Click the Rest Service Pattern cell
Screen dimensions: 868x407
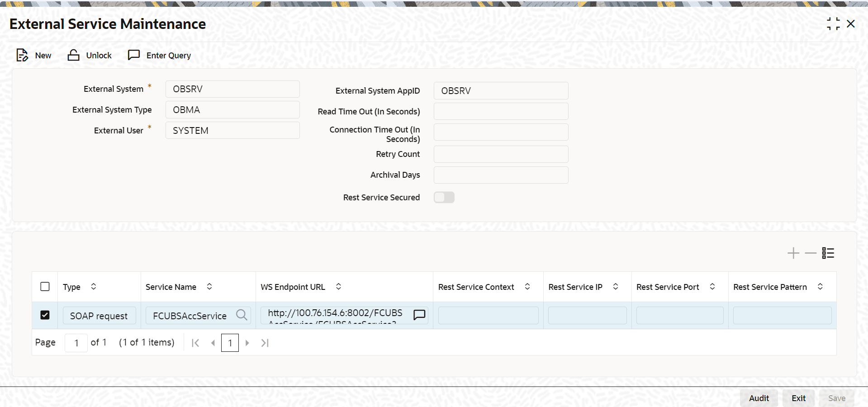(783, 315)
